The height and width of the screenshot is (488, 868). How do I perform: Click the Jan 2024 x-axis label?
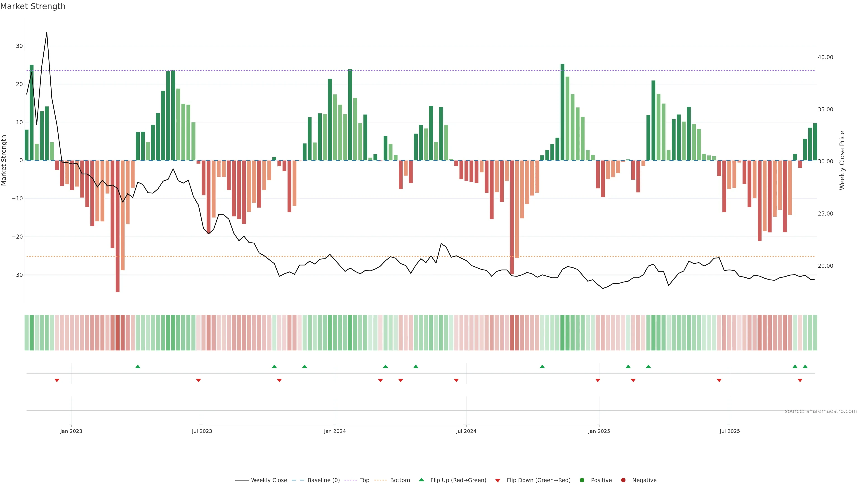pos(335,431)
